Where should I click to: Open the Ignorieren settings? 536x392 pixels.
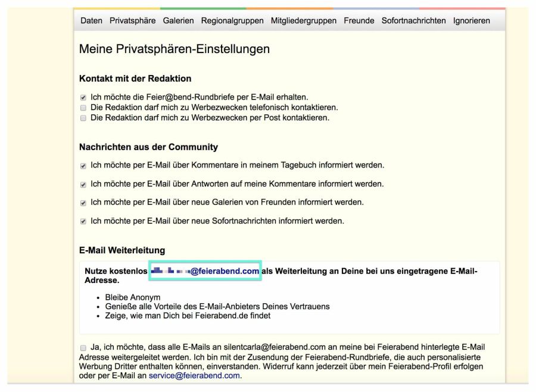click(470, 20)
